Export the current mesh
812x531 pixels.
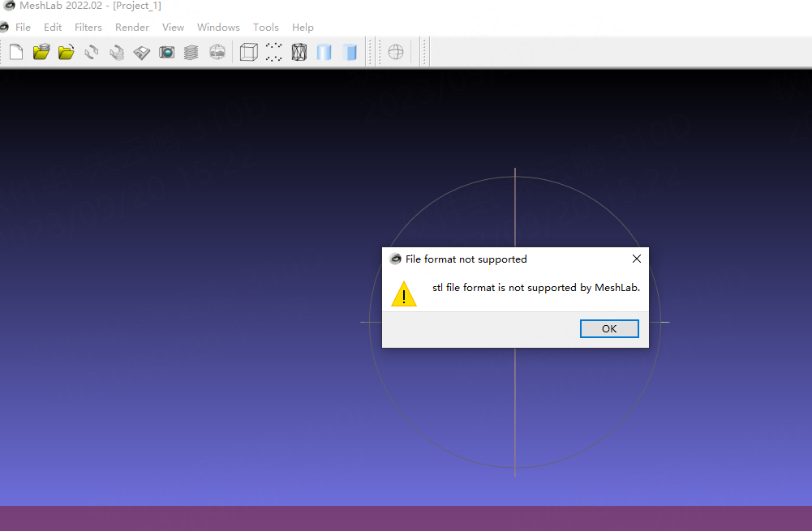point(140,52)
